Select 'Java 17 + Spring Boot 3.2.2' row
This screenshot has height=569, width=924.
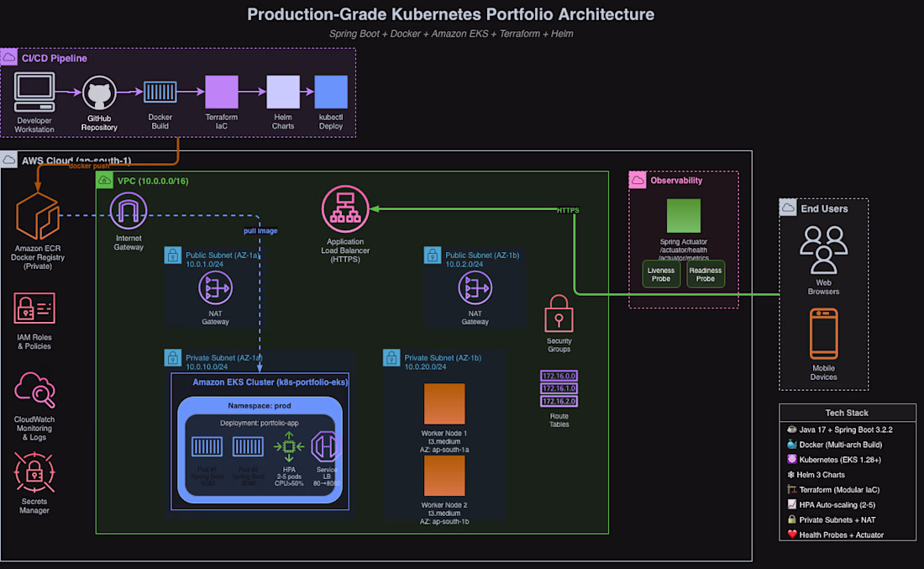[x=847, y=429]
